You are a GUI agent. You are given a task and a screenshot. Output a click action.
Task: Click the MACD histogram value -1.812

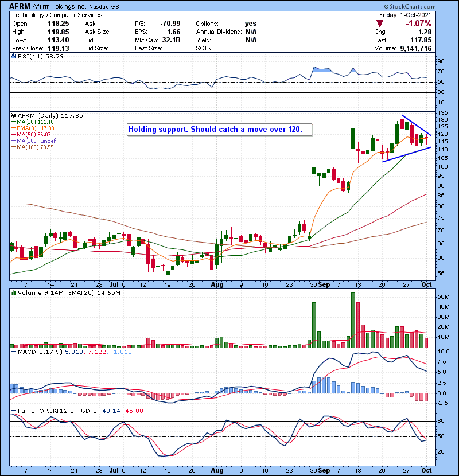coord(121,352)
